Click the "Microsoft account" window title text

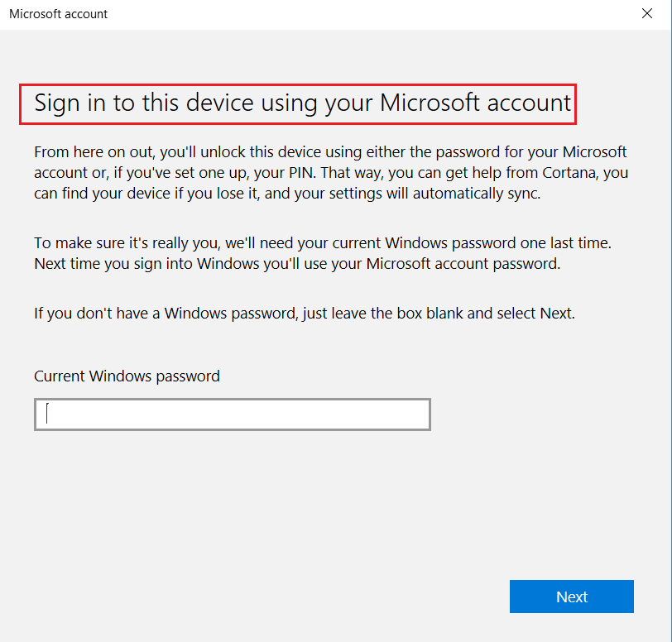(x=58, y=14)
